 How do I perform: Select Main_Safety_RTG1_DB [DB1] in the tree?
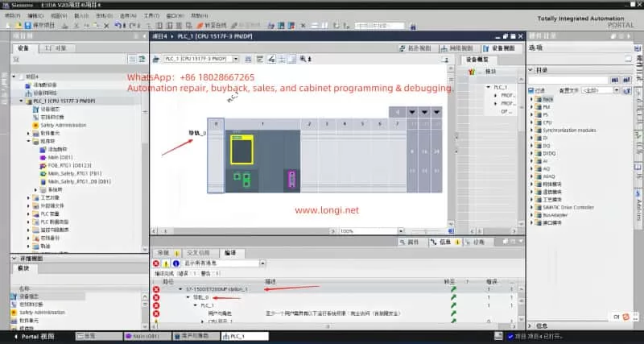click(75, 181)
